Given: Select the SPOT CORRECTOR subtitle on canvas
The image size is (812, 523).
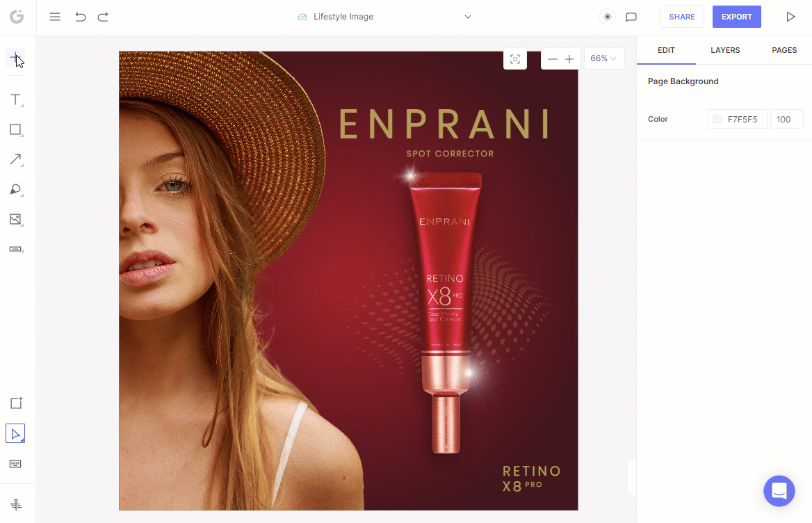Looking at the screenshot, I should [450, 154].
